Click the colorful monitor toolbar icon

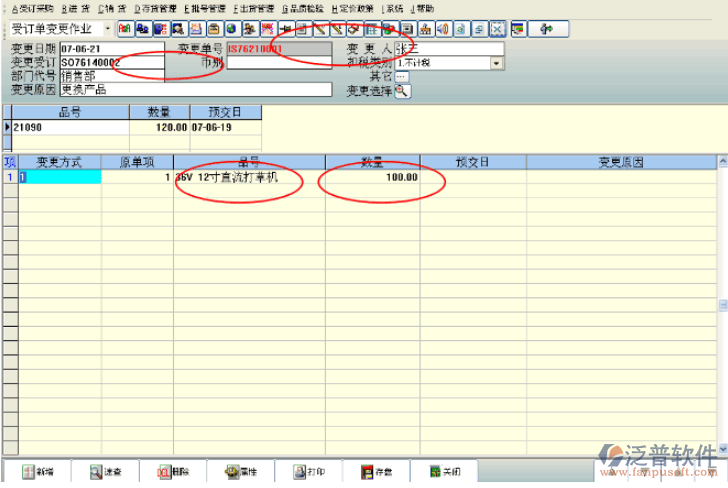(x=518, y=29)
